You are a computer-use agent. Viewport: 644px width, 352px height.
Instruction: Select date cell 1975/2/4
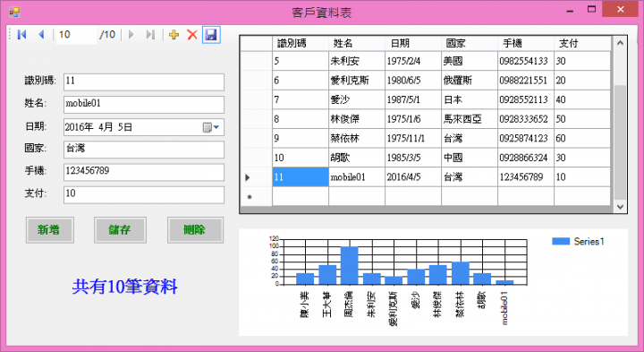(x=412, y=61)
